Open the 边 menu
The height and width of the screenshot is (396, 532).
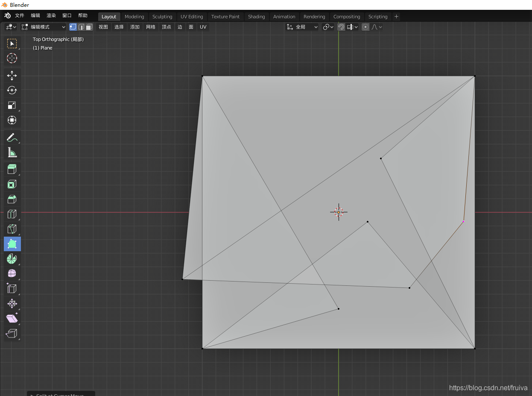[x=180, y=27]
